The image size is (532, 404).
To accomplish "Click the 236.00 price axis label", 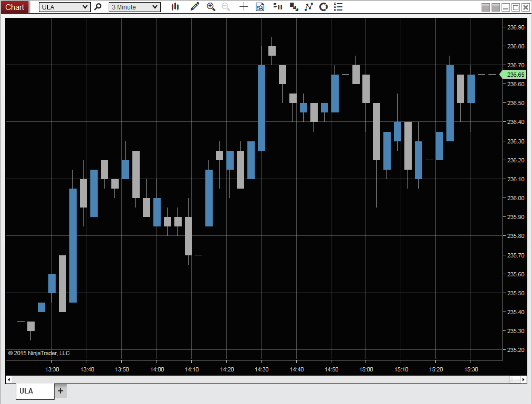I will [515, 198].
